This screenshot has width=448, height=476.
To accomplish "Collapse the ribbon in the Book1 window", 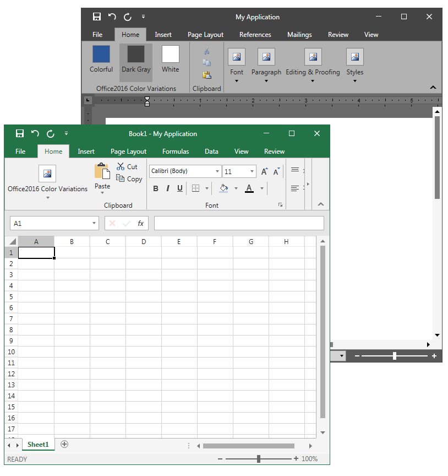I will (x=321, y=204).
